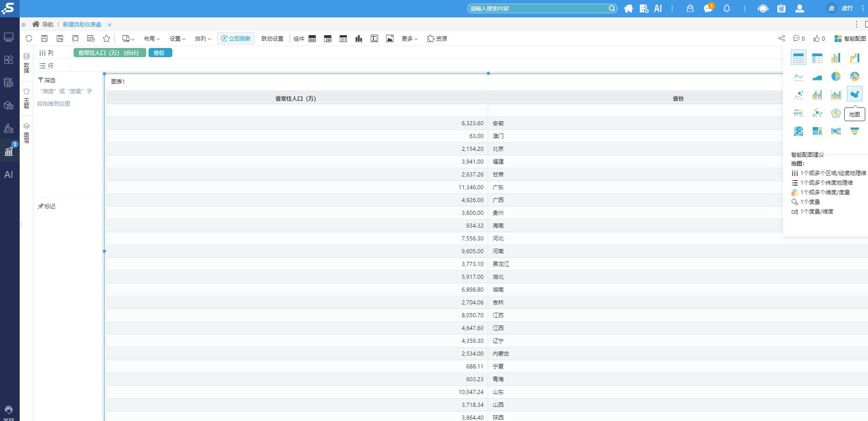The height and width of the screenshot is (421, 868).
Task: Add dashboard to favorites with star icon
Action: [x=107, y=39]
